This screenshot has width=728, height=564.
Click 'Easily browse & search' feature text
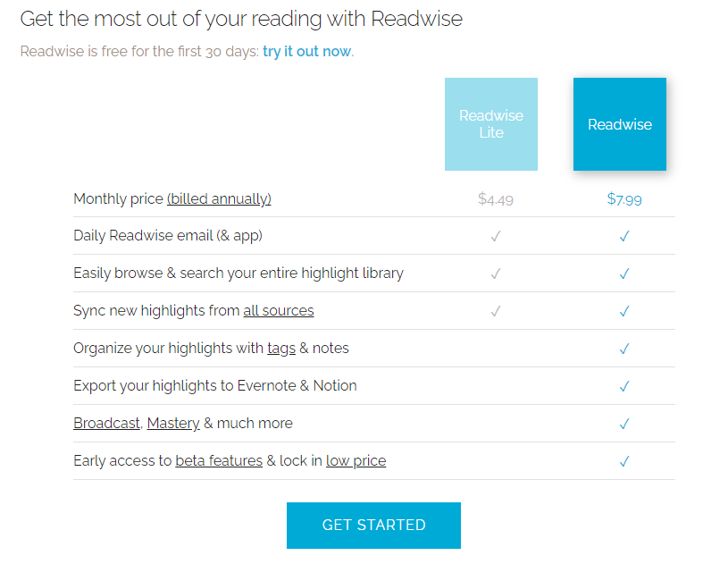[x=238, y=274]
